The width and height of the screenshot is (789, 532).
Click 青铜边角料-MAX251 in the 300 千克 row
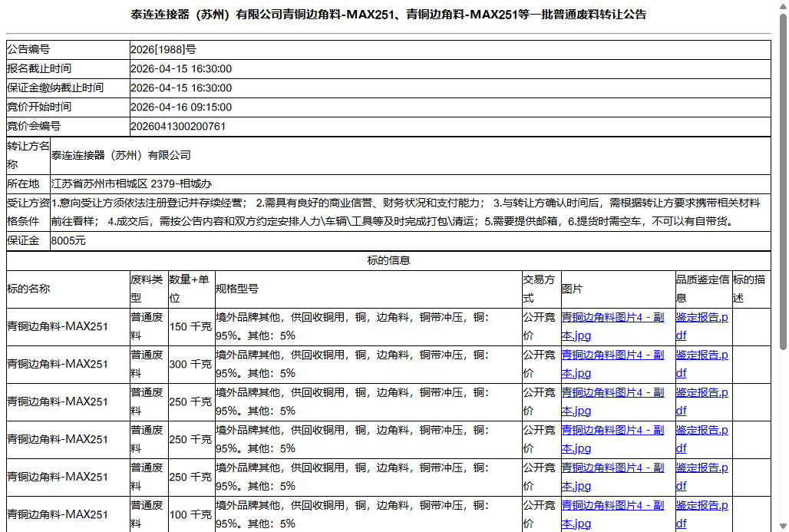[x=58, y=364]
